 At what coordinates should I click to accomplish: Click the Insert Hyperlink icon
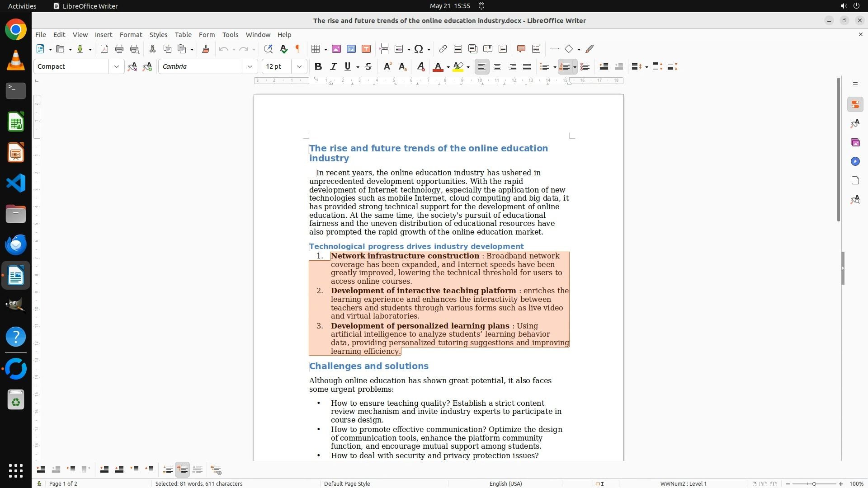(x=443, y=49)
